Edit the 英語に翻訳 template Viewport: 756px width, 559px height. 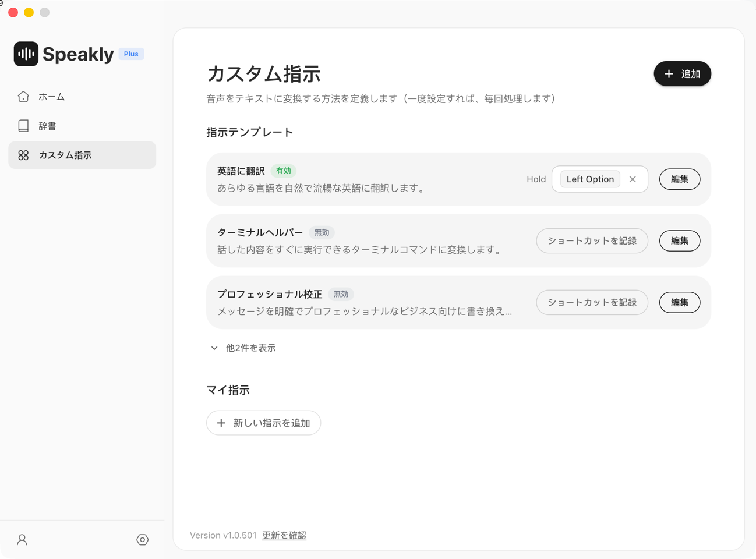(679, 179)
